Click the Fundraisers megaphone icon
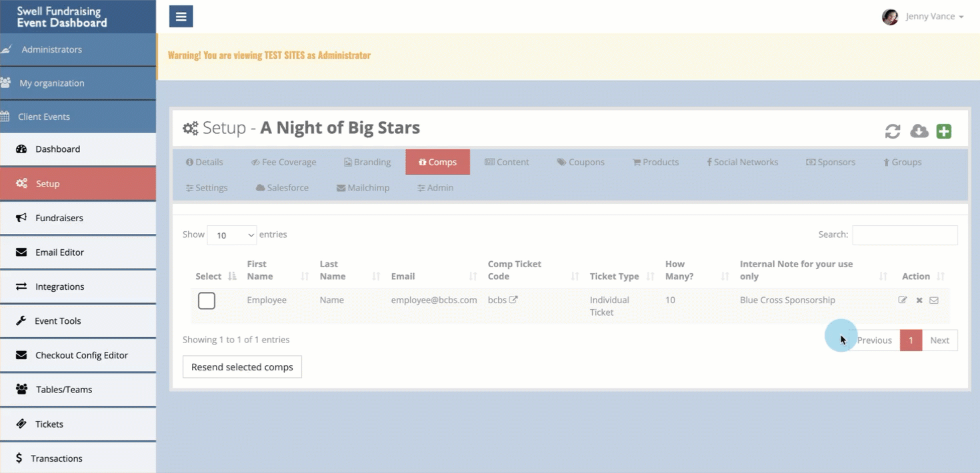Screen dimensions: 980x473 point(21,218)
